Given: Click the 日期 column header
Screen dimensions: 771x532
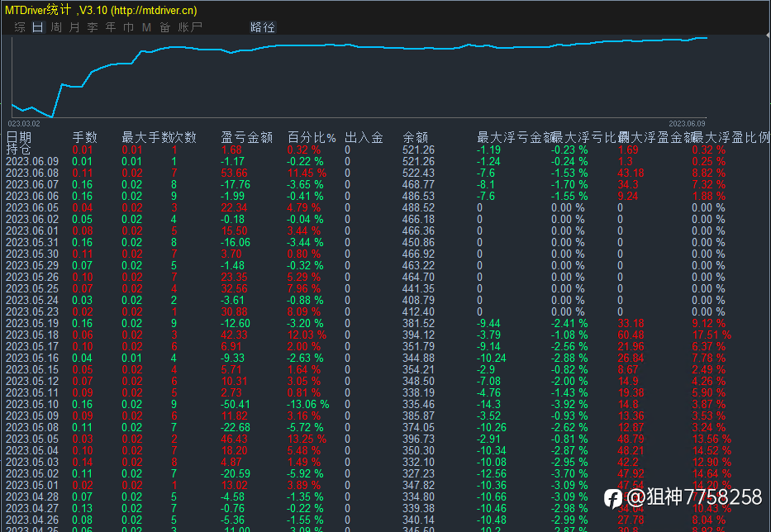Looking at the screenshot, I should pyautogui.click(x=19, y=137).
